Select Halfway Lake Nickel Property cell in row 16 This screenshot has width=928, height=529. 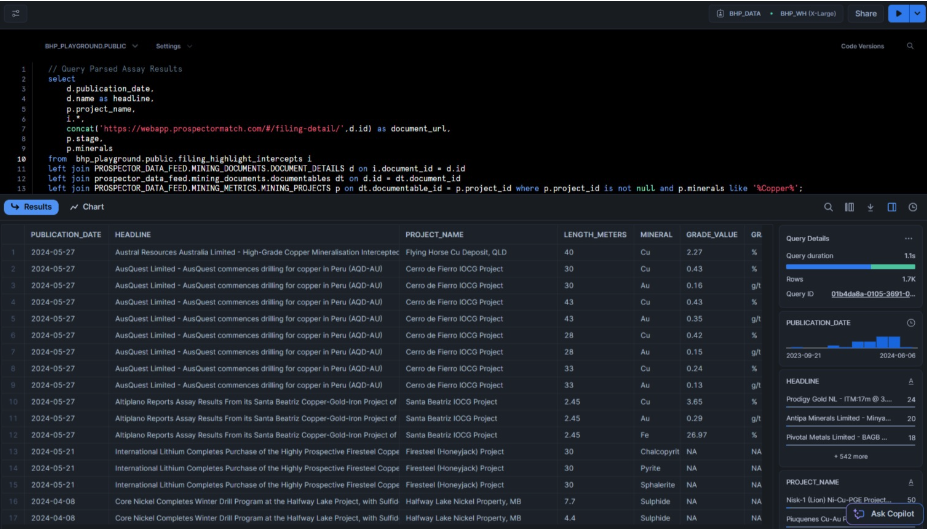pos(477,501)
